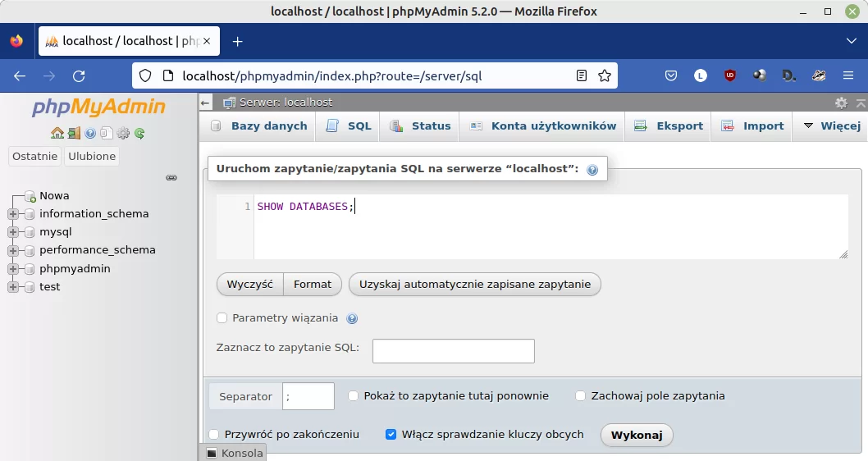Click the collapse top menu chevron icon
The image size is (868, 461).
tap(861, 103)
